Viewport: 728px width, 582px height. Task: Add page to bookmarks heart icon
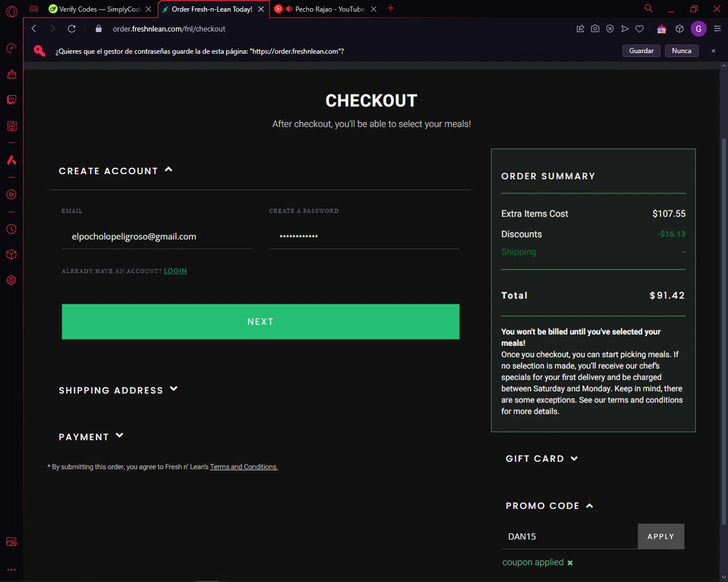pyautogui.click(x=640, y=29)
